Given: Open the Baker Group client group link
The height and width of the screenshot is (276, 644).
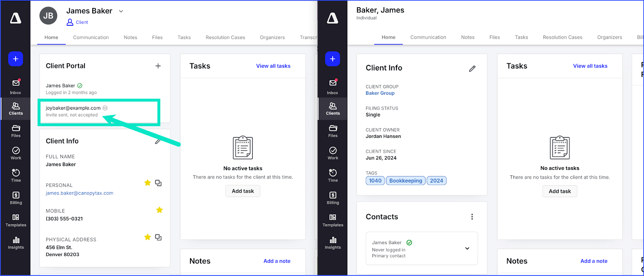Looking at the screenshot, I should click(x=380, y=93).
